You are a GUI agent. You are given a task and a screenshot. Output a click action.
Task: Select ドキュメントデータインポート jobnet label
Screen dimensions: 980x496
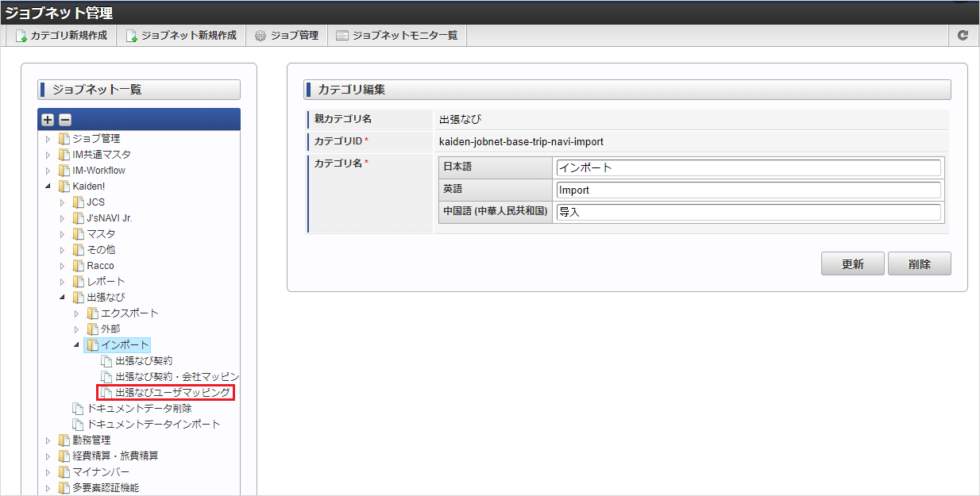coord(153,425)
